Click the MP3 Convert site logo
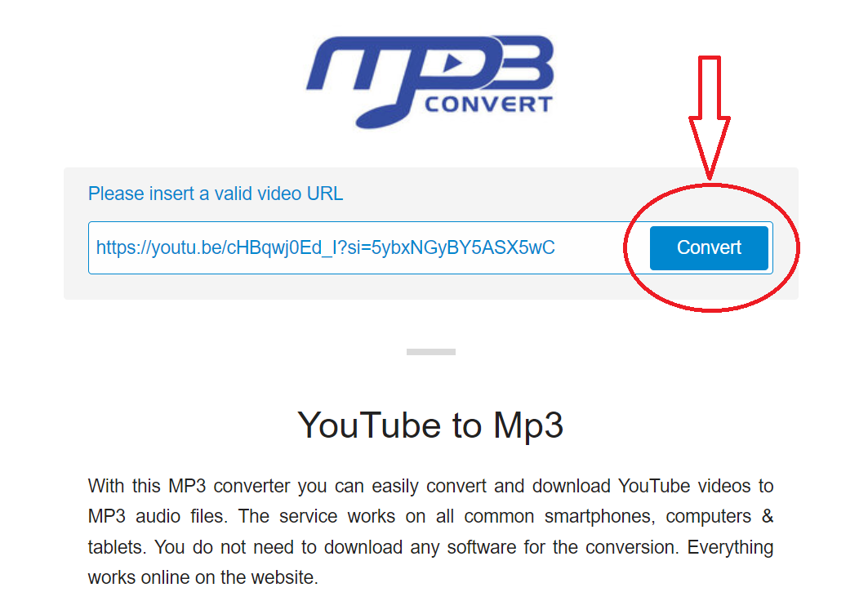This screenshot has width=868, height=601. click(430, 82)
